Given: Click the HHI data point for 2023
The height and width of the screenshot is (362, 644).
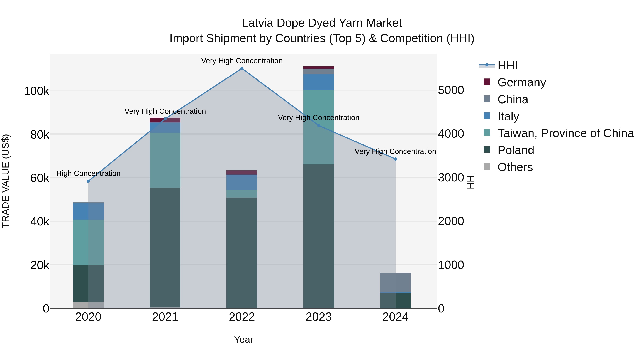Looking at the screenshot, I should pos(319,126).
